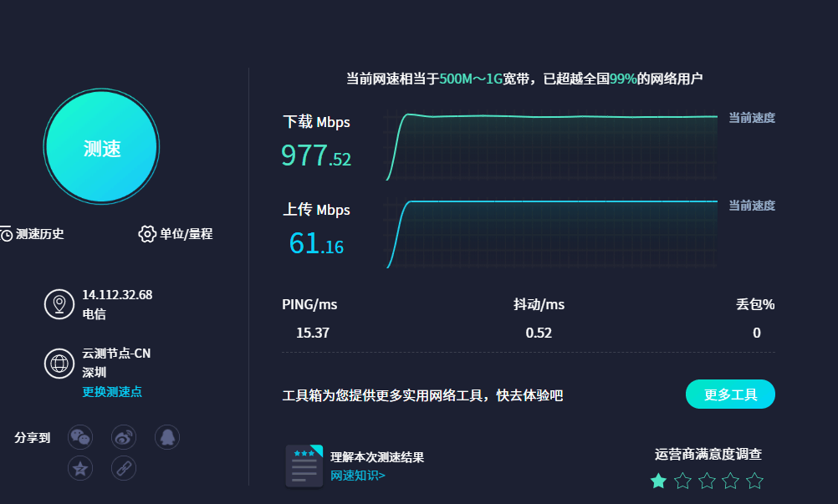Open the 网速知识> link
The height and width of the screenshot is (504, 838).
(x=358, y=476)
